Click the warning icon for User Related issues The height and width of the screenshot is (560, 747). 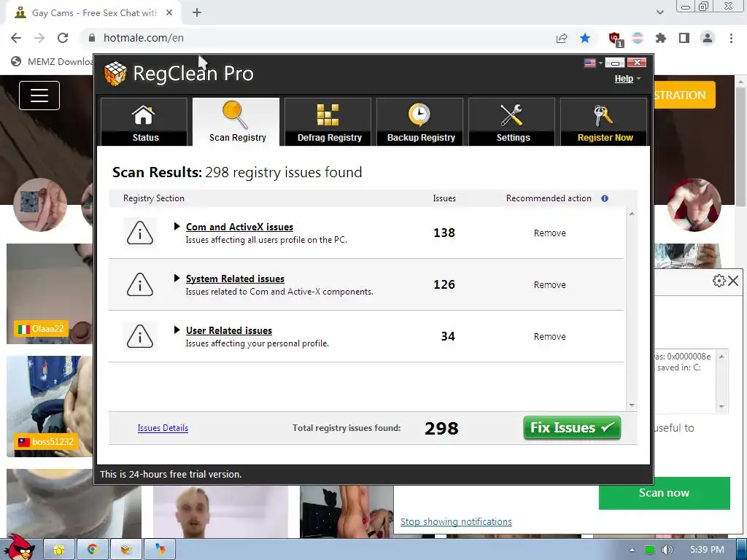click(140, 337)
